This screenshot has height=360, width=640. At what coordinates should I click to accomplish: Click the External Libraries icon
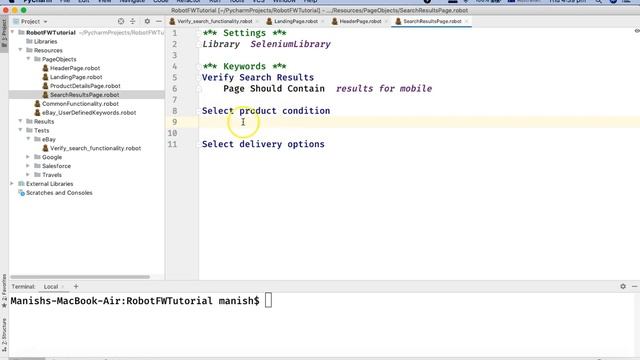pyautogui.click(x=21, y=184)
